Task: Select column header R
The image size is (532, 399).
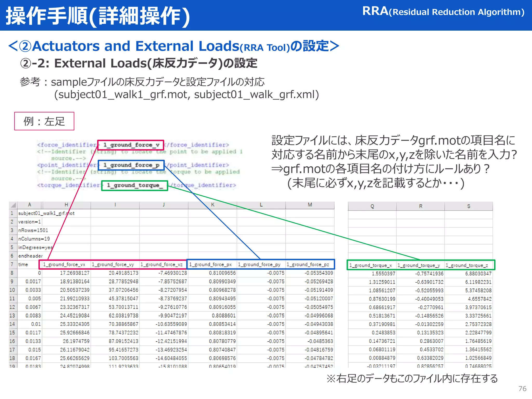Action: (421, 206)
